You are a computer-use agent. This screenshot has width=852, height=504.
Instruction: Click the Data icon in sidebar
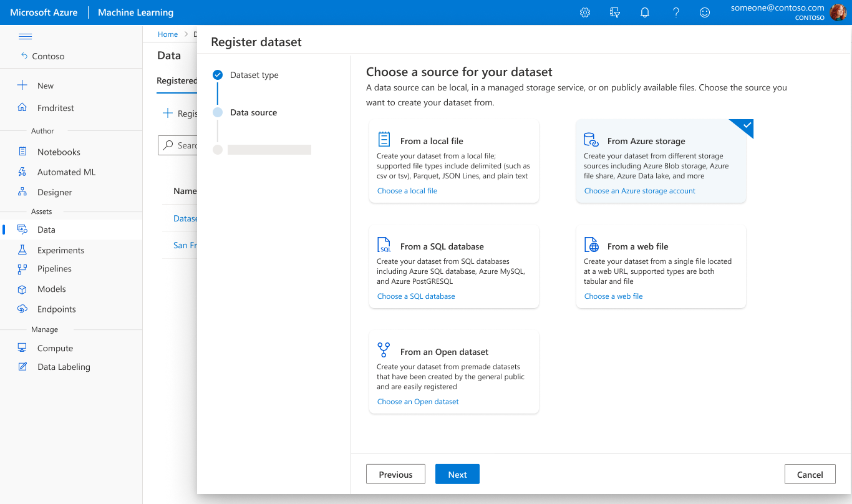(x=22, y=230)
